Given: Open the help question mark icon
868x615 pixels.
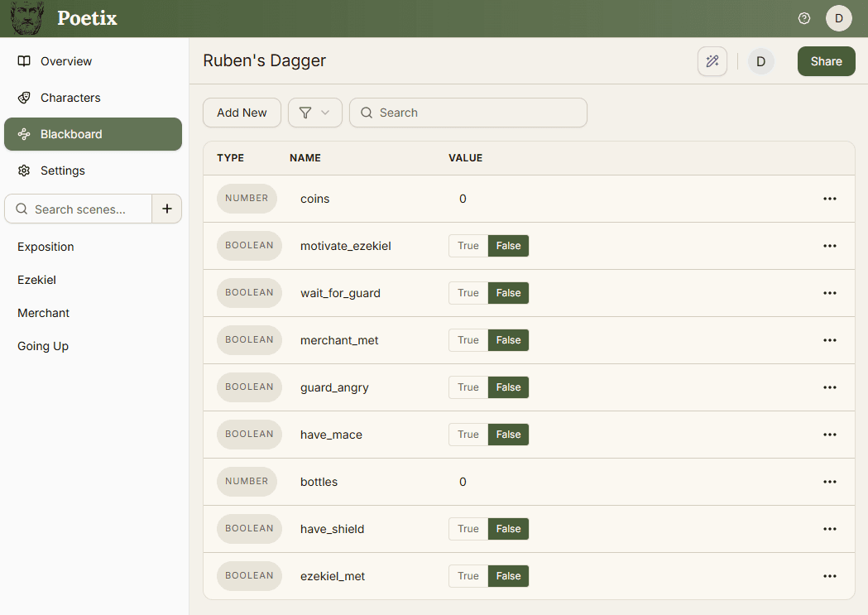Looking at the screenshot, I should click(x=803, y=18).
